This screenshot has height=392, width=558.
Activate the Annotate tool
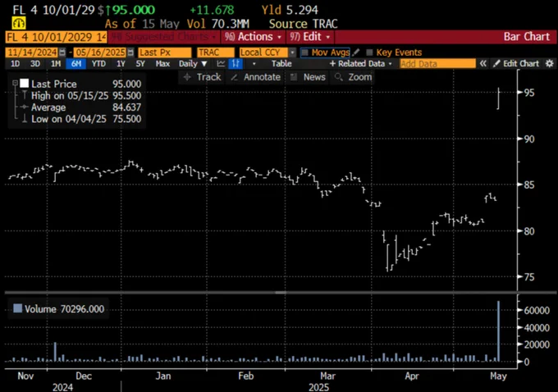coord(255,77)
